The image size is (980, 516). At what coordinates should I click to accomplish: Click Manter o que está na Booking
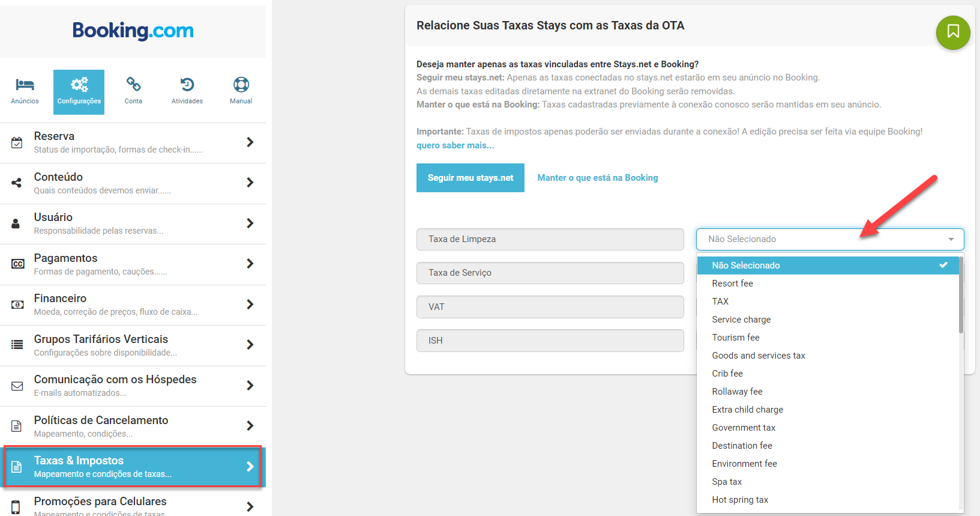[x=598, y=178]
